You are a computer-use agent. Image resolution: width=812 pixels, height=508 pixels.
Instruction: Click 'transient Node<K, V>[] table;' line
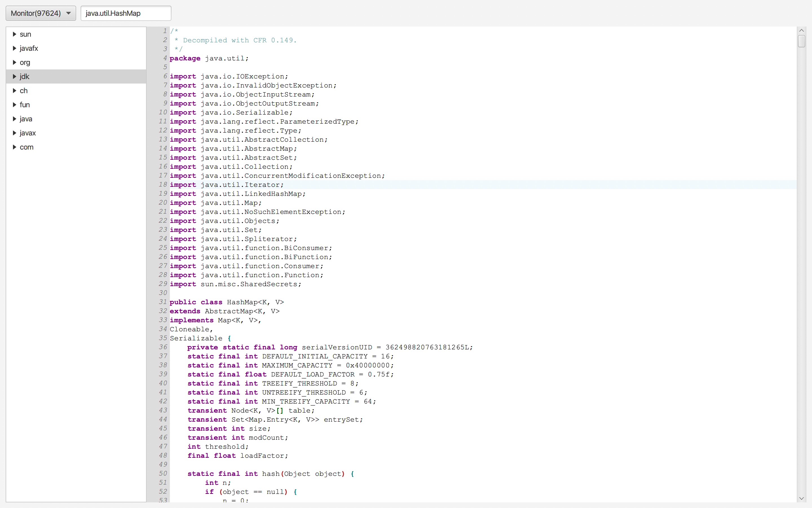pos(251,411)
